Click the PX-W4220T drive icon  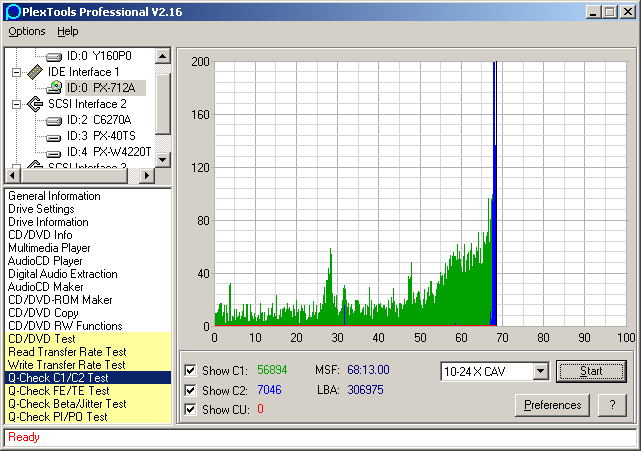(54, 153)
